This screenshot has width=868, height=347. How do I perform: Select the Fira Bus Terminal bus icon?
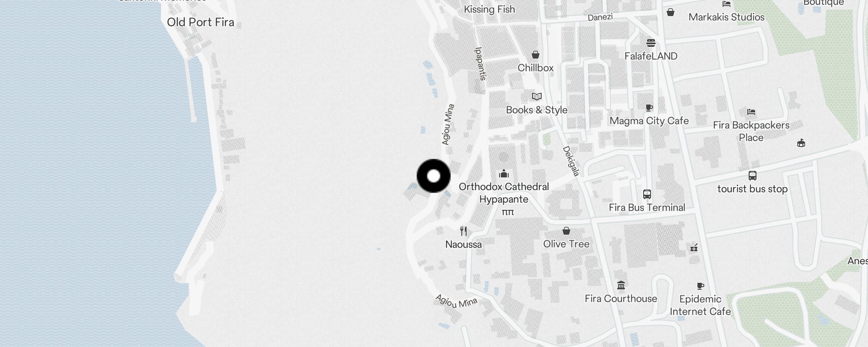pyautogui.click(x=647, y=194)
